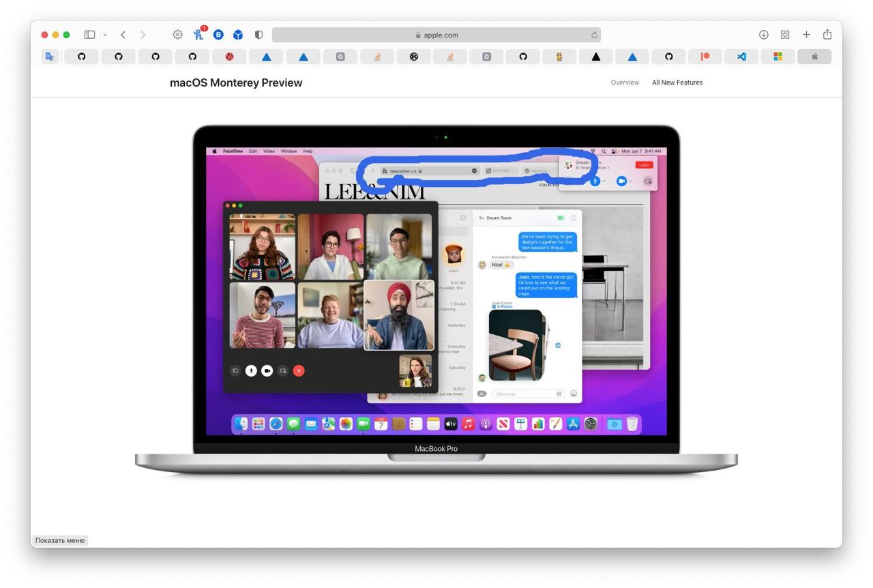
Task: Click the Trash icon in the pictured Dock
Action: tap(632, 424)
